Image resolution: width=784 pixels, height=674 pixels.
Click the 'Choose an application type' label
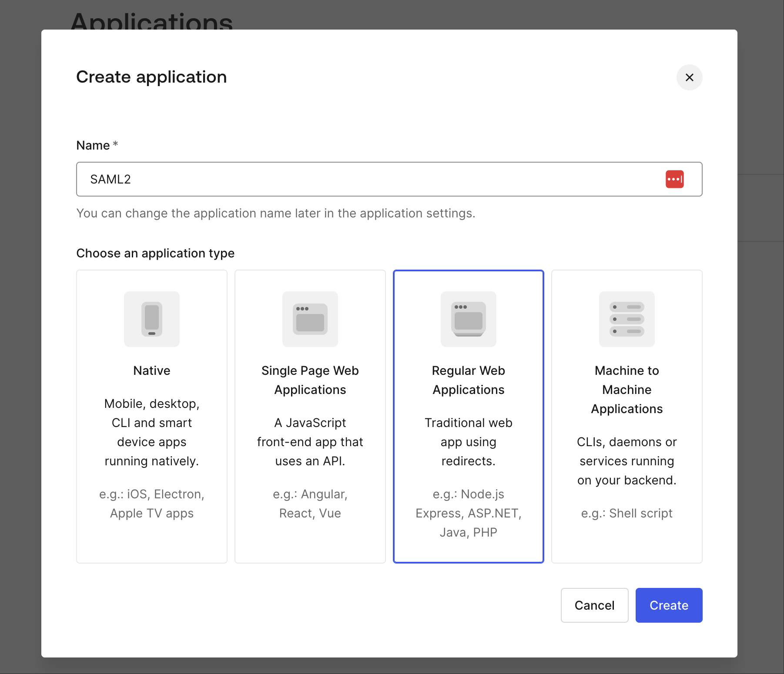click(155, 253)
